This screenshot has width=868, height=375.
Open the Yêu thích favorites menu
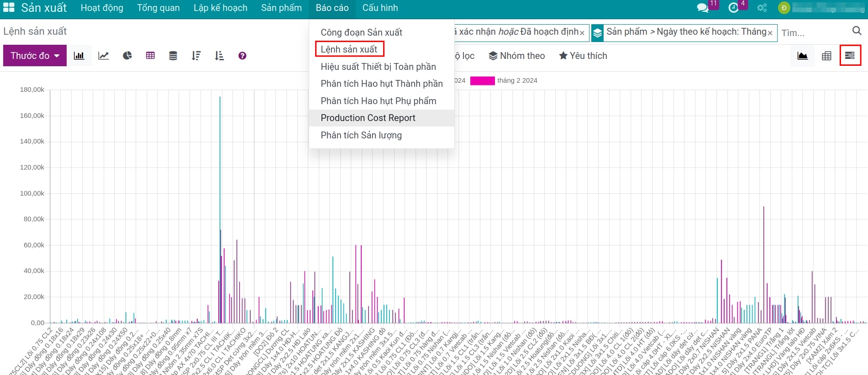point(583,56)
